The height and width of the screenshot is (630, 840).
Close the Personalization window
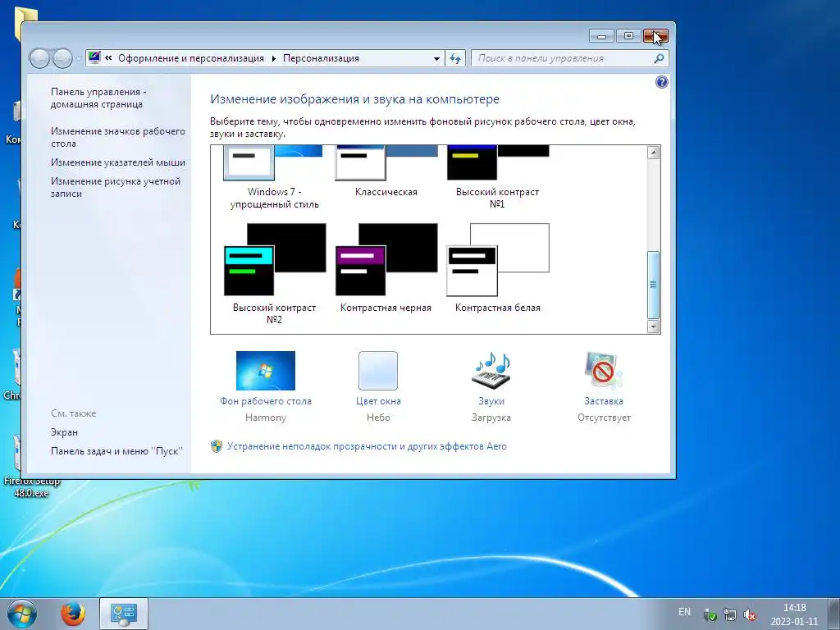pos(655,36)
